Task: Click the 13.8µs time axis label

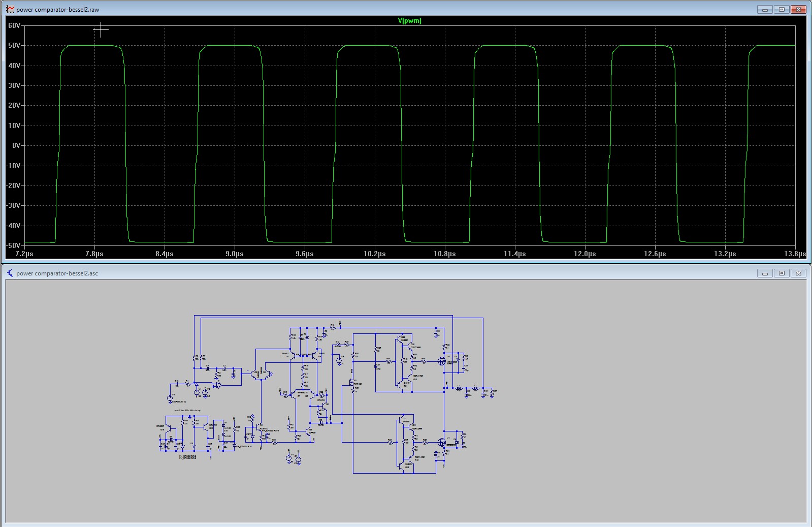Action: [795, 254]
